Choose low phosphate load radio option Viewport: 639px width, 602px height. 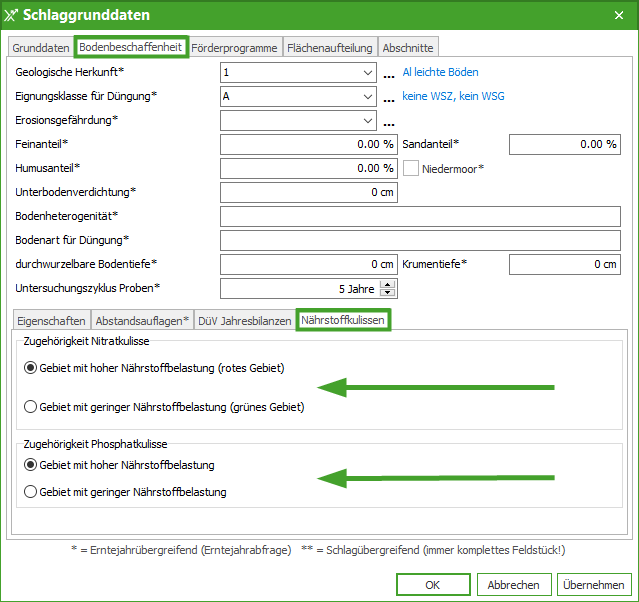point(31,492)
